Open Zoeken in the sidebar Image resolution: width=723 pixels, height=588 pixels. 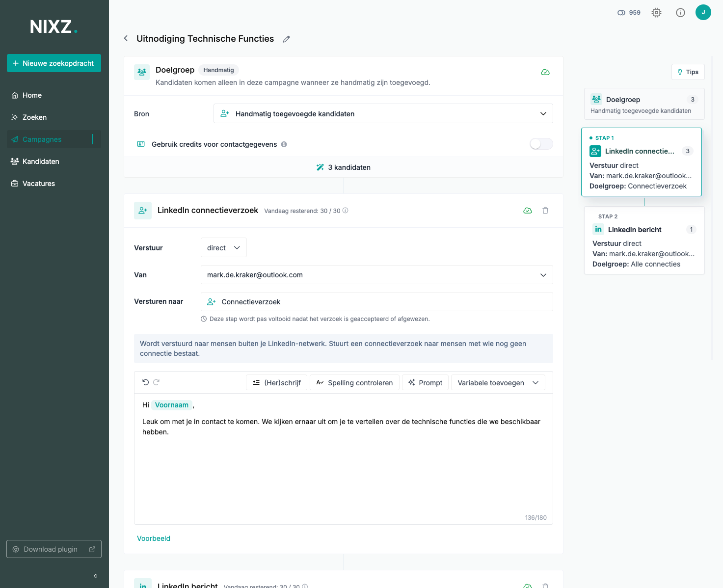point(54,117)
